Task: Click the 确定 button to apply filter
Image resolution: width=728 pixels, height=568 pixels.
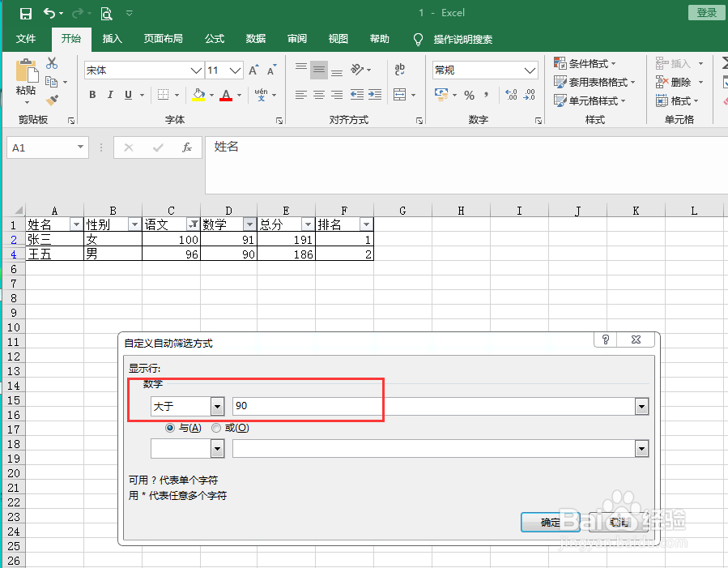Action: [550, 523]
